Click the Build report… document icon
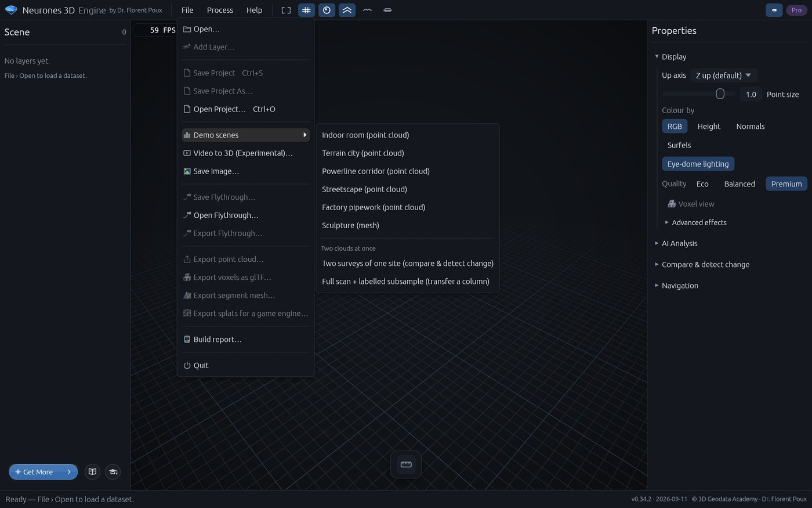The height and width of the screenshot is (508, 812). pos(187,340)
